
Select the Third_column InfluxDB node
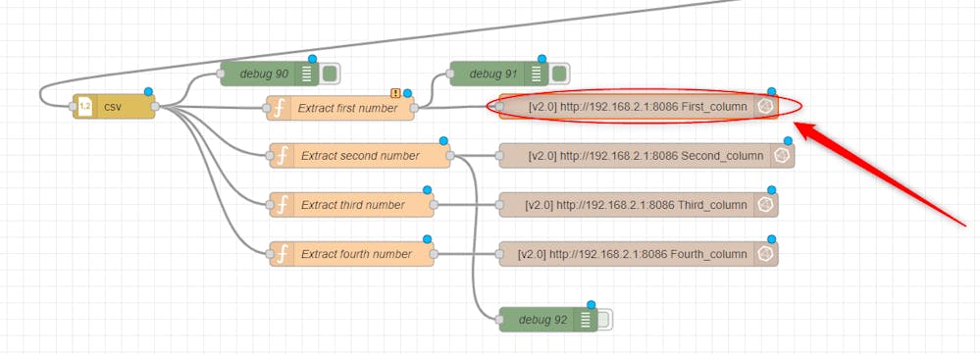(x=638, y=205)
